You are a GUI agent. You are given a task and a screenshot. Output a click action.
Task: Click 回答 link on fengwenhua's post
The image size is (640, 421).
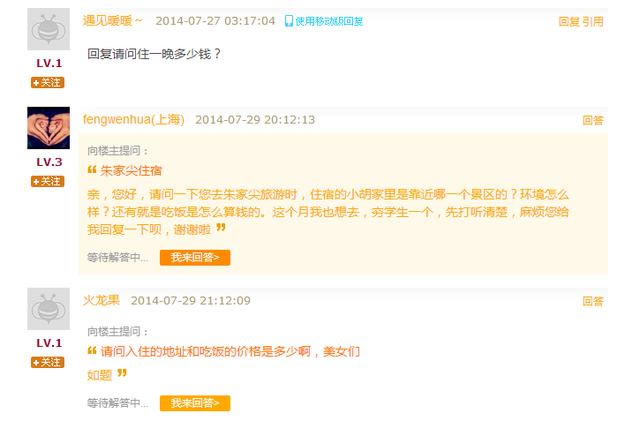[593, 120]
